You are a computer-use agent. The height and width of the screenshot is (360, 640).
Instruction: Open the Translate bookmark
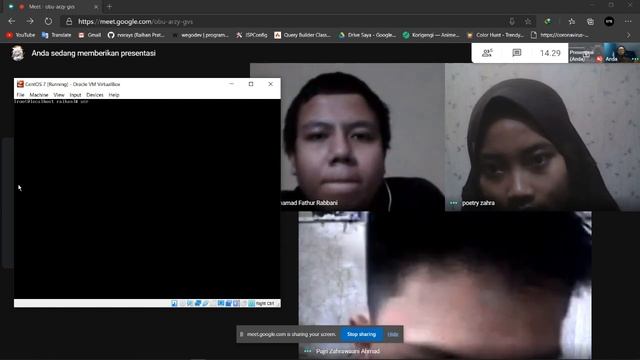pyautogui.click(x=56, y=35)
